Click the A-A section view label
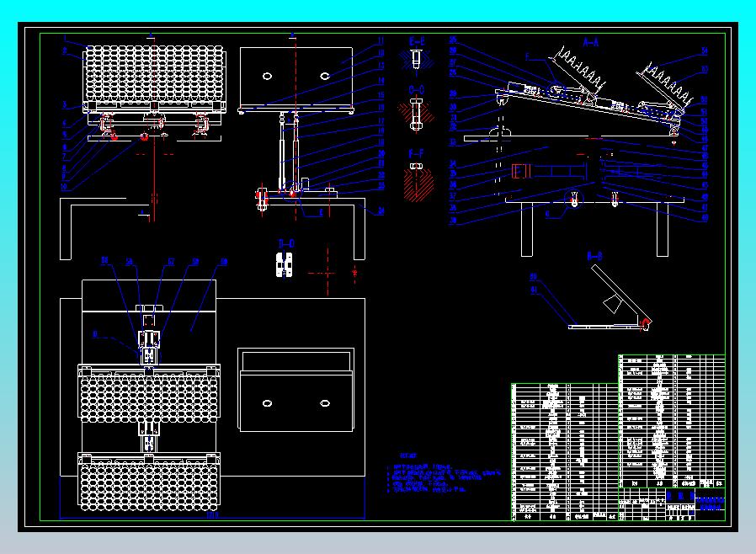The height and width of the screenshot is (554, 756). click(x=591, y=42)
